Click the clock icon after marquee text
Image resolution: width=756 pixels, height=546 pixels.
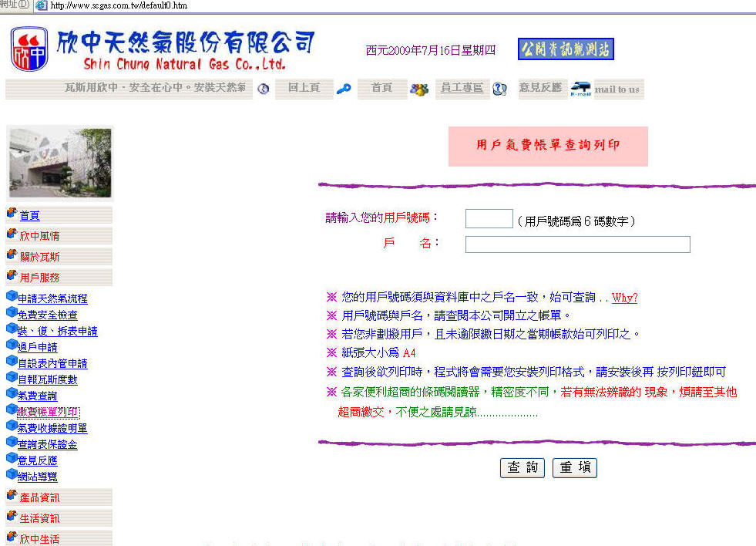pos(264,89)
